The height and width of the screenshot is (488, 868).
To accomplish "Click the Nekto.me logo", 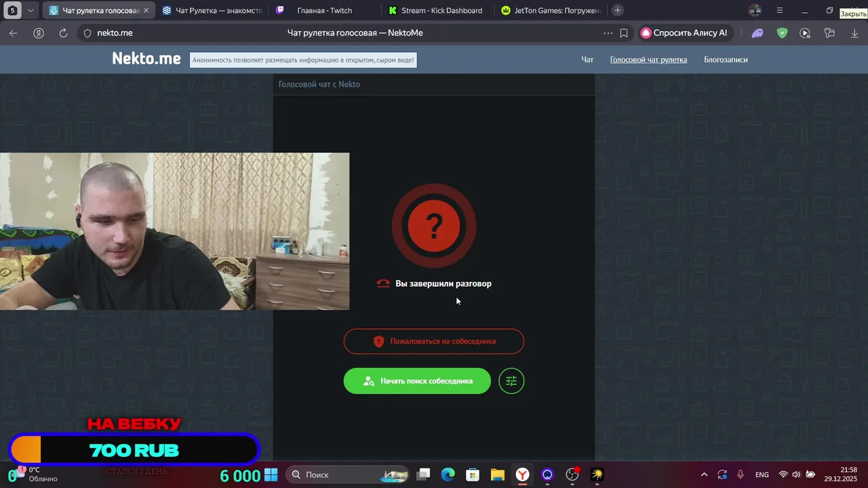I will [x=146, y=59].
